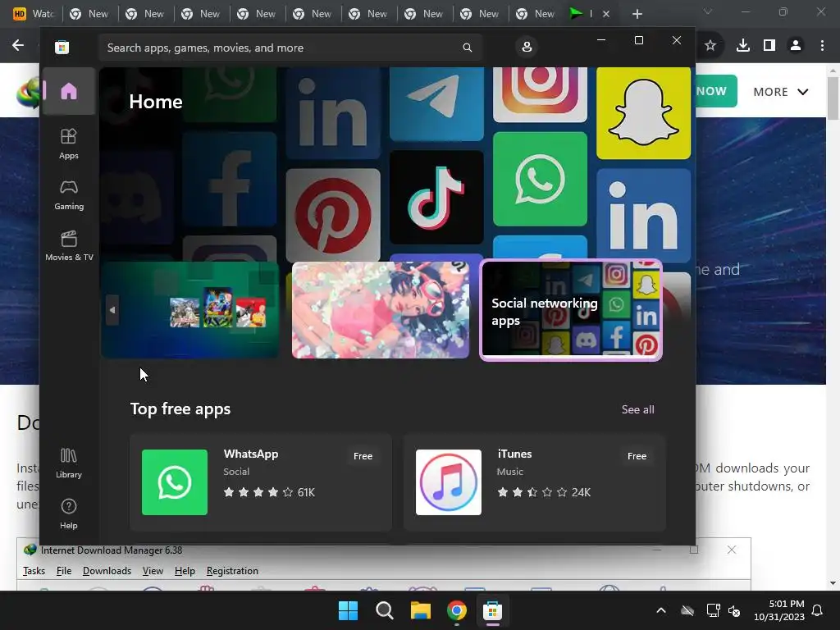
Task: Bookmark this page with star icon
Action: [710, 46]
